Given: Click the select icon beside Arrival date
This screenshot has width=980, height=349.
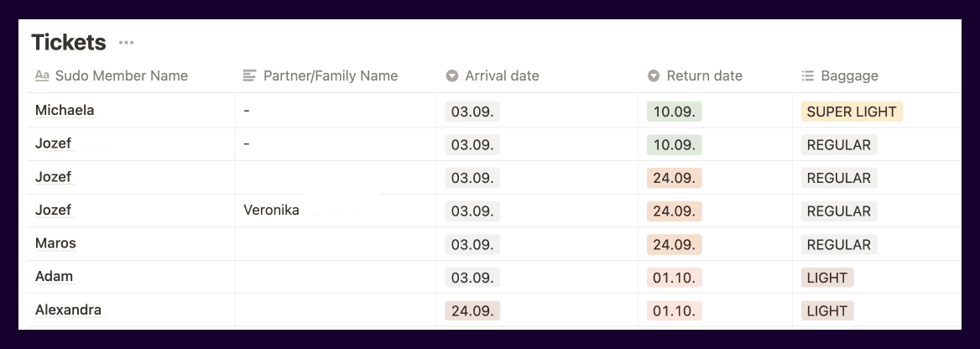Looking at the screenshot, I should point(452,76).
